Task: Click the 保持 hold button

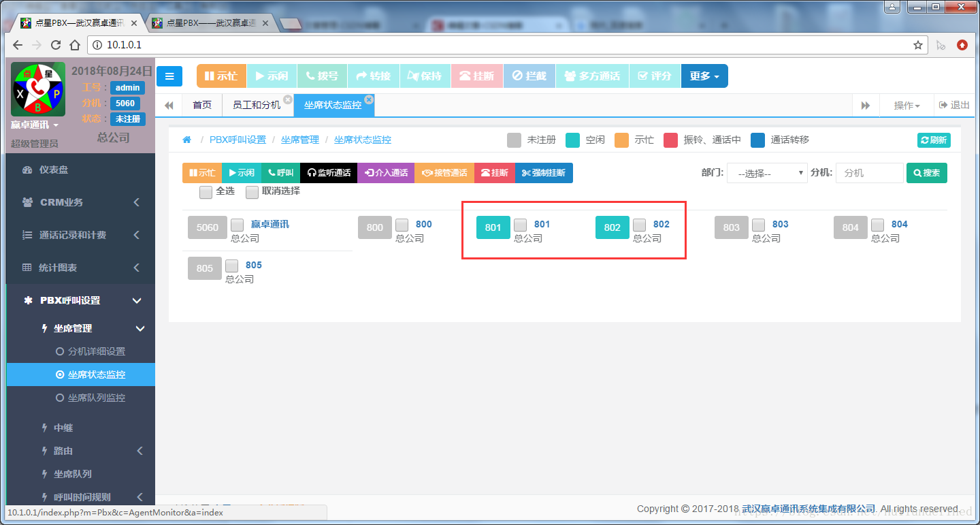Action: 425,76
